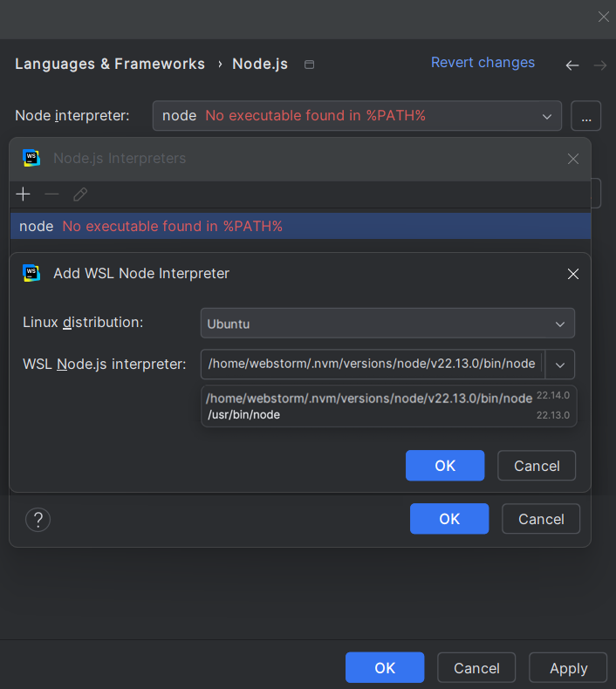Click the browse ellipsis button beside Node interpreter
This screenshot has width=616, height=689.
pyautogui.click(x=586, y=116)
